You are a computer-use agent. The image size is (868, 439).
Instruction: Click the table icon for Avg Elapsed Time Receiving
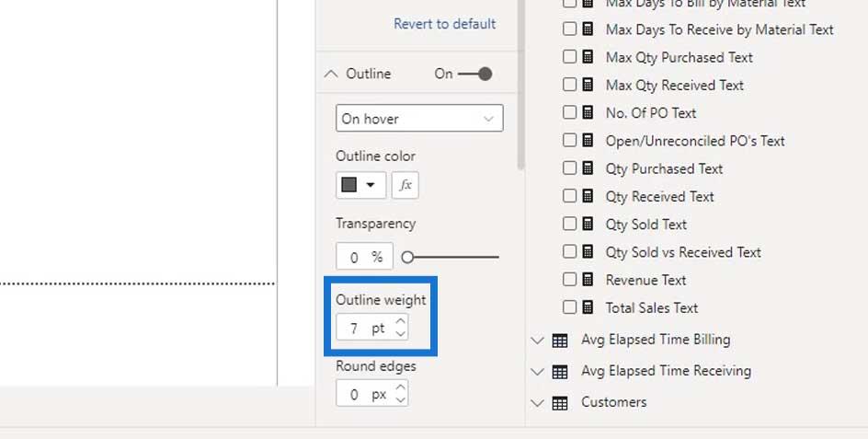[560, 372]
